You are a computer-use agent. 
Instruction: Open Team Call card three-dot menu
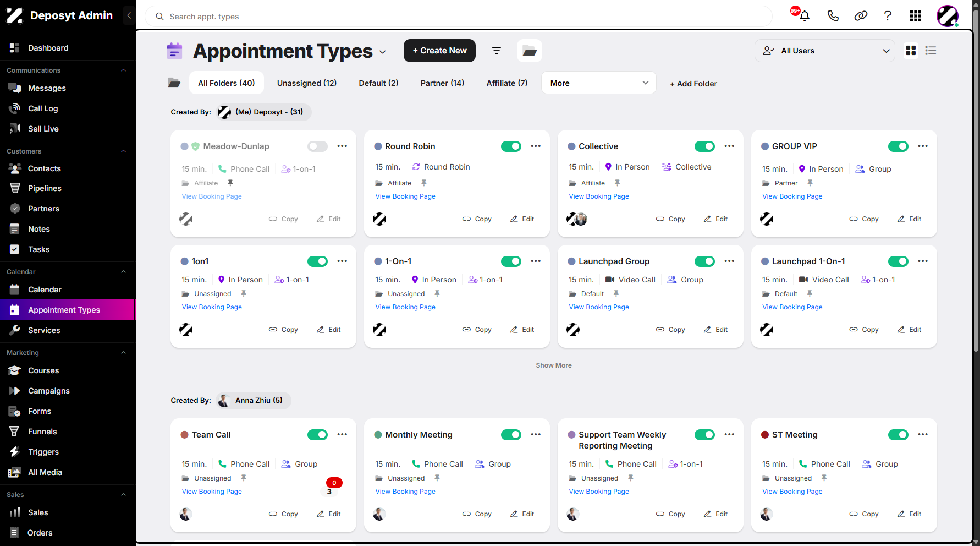[342, 435]
